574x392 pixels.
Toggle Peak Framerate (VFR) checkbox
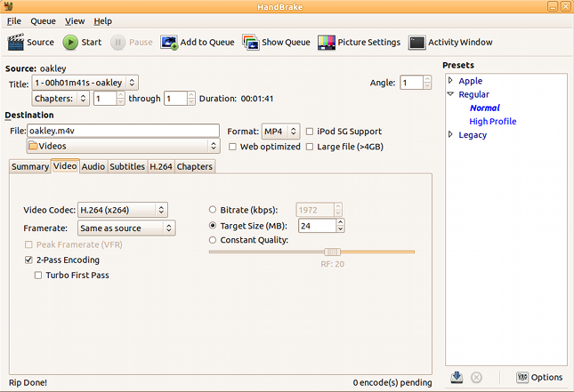click(x=28, y=244)
